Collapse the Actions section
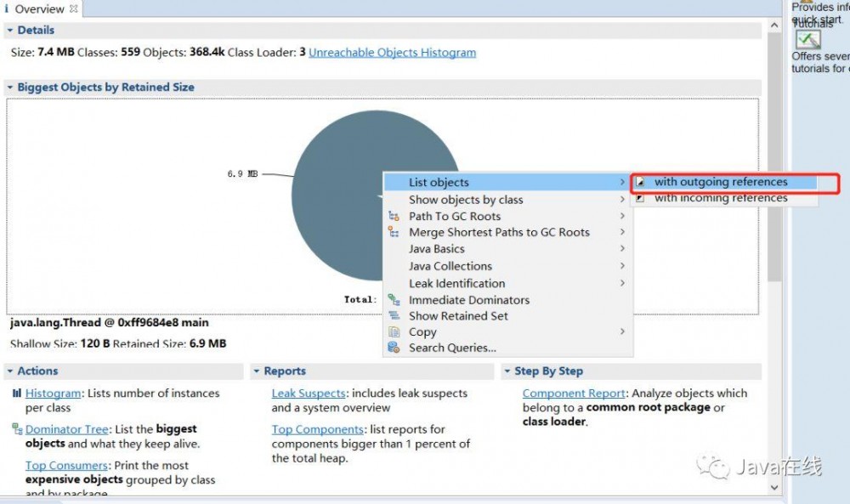Screen dimensions: 850x504 [x=9, y=371]
